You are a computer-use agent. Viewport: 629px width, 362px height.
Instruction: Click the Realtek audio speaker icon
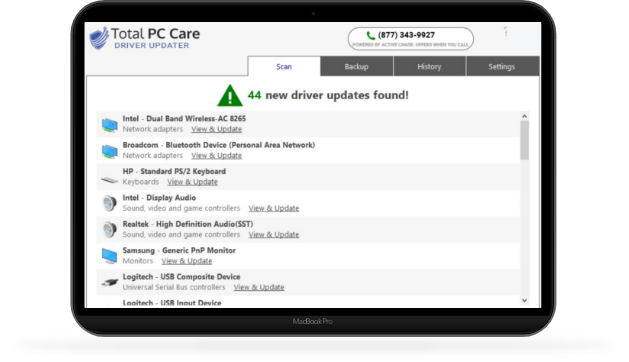pyautogui.click(x=109, y=230)
